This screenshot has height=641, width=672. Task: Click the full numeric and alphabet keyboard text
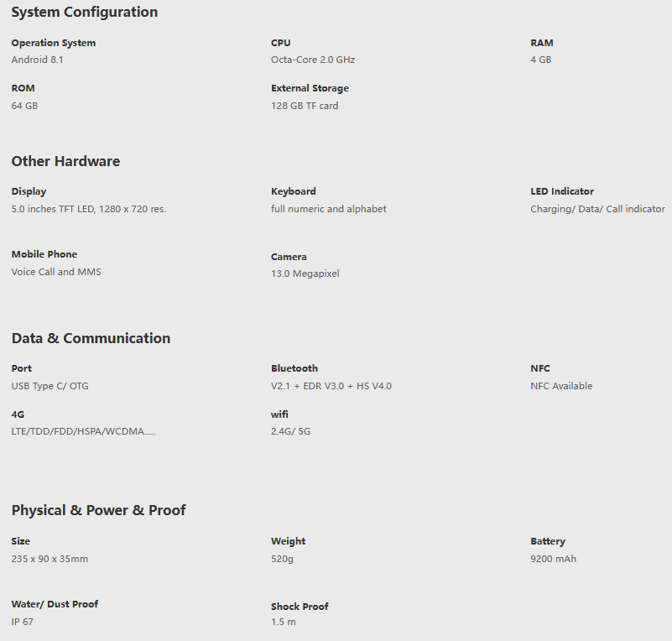(x=329, y=209)
